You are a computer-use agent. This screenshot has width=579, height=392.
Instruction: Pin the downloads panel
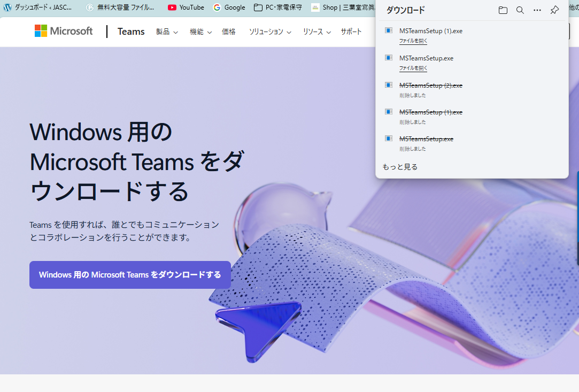tap(554, 10)
